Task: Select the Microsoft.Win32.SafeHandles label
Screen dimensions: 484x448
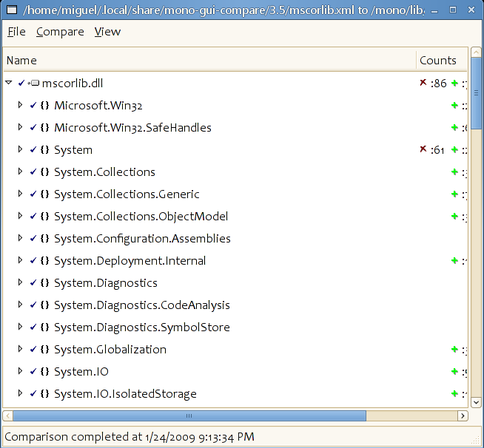Action: pyautogui.click(x=132, y=128)
